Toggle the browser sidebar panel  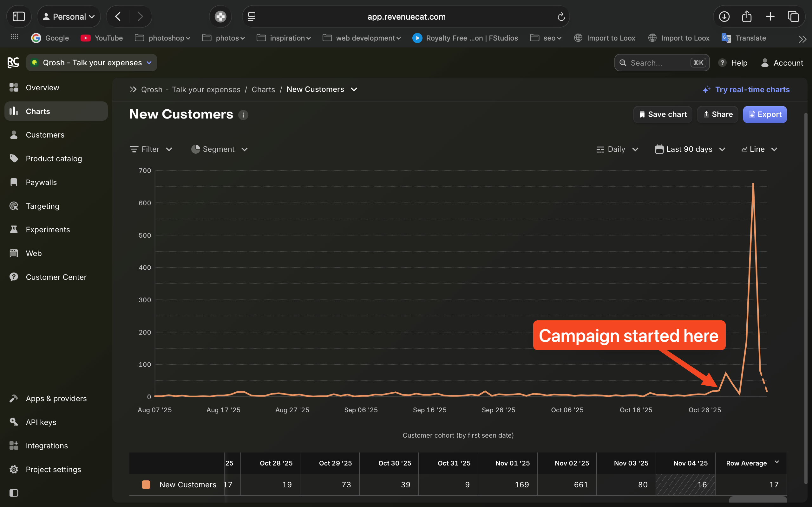point(19,16)
